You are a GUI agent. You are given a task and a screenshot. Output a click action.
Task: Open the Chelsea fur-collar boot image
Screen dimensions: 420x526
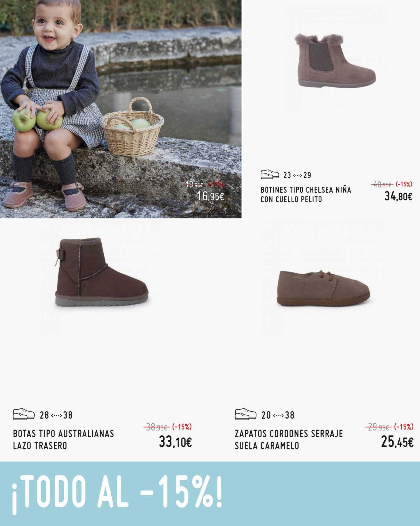pos(335,61)
